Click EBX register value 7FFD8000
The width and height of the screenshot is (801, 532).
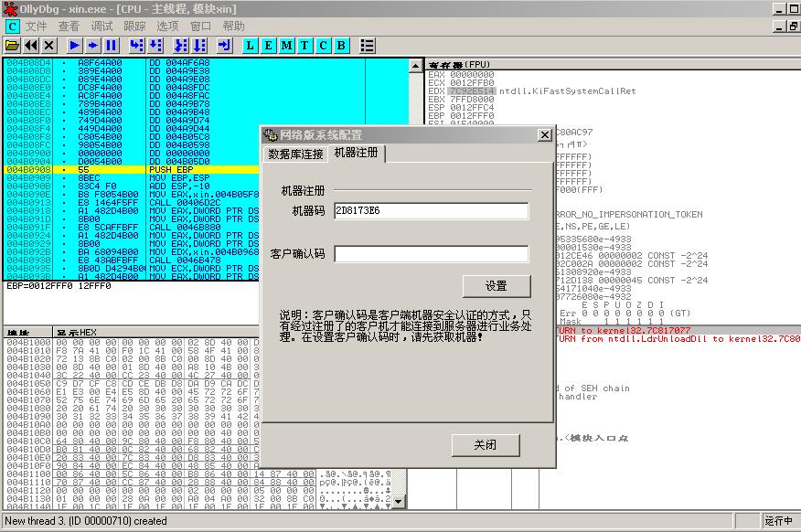point(472,99)
